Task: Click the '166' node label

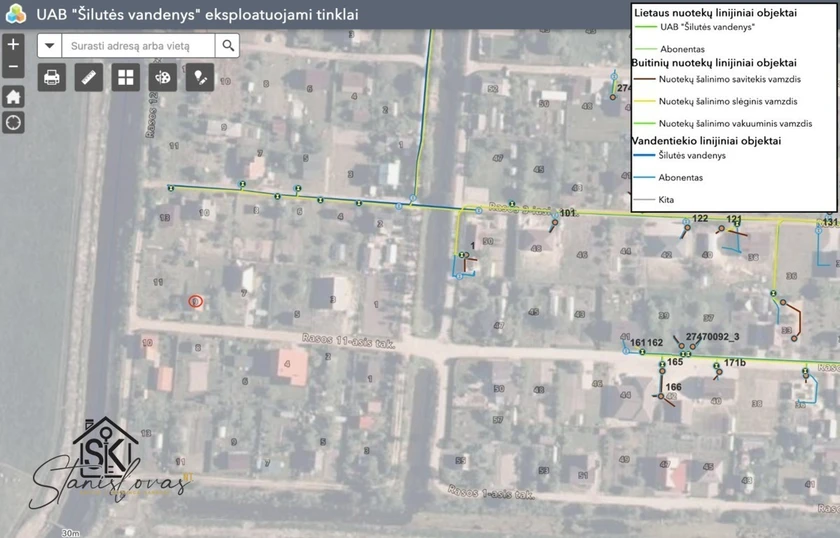Action: click(673, 387)
